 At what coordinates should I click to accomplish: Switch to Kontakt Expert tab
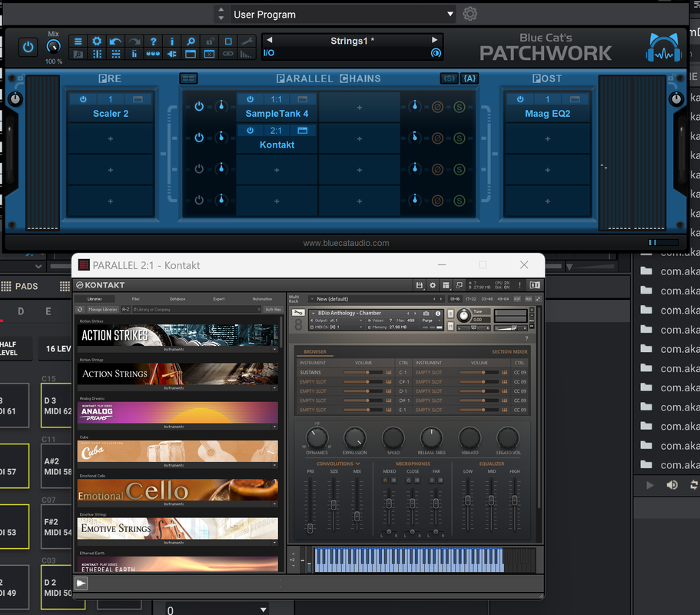pyautogui.click(x=219, y=299)
